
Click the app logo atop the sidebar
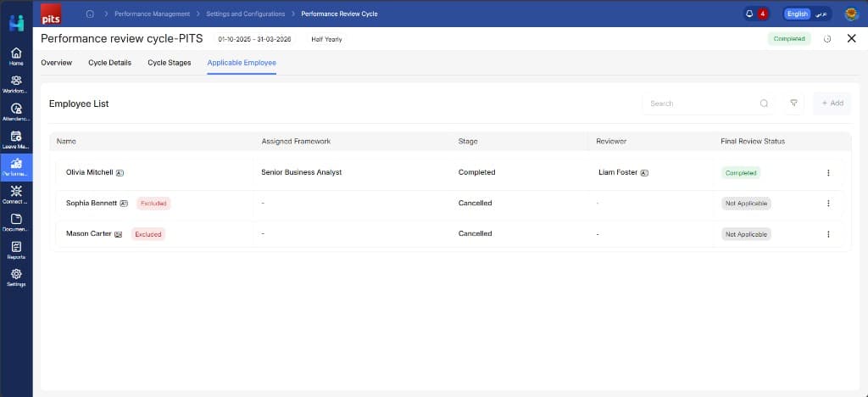(17, 23)
